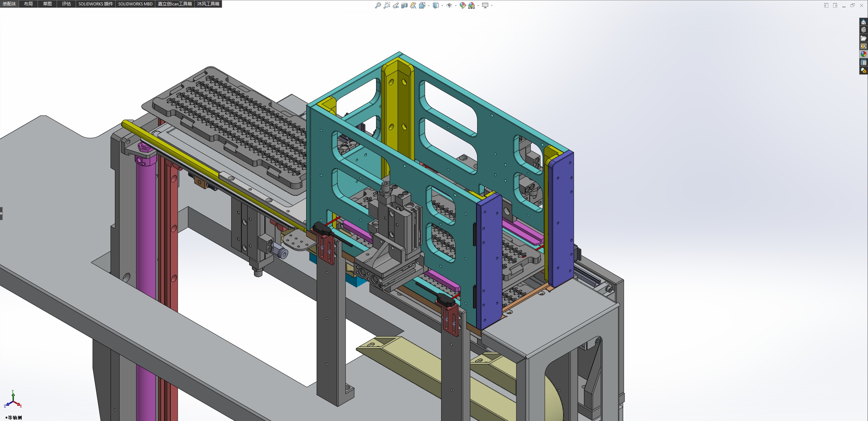The width and height of the screenshot is (868, 421).
Task: Click the left-edge panel expand handle
Action: (x=1, y=213)
